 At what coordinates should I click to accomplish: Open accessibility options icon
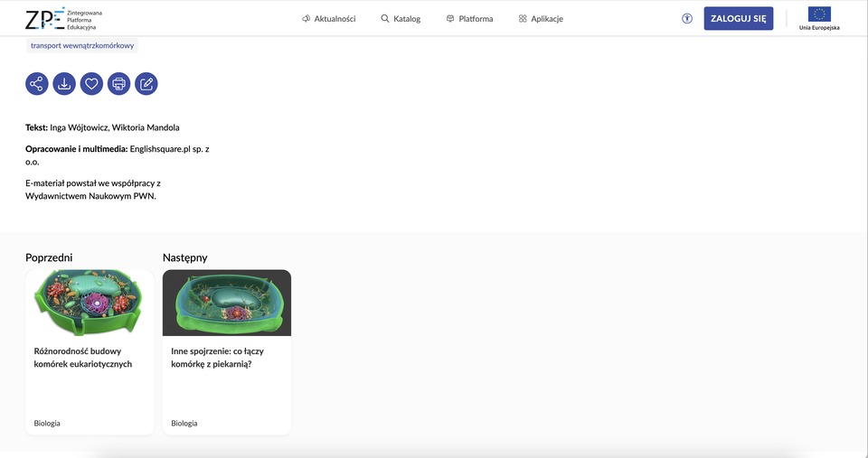coord(687,18)
